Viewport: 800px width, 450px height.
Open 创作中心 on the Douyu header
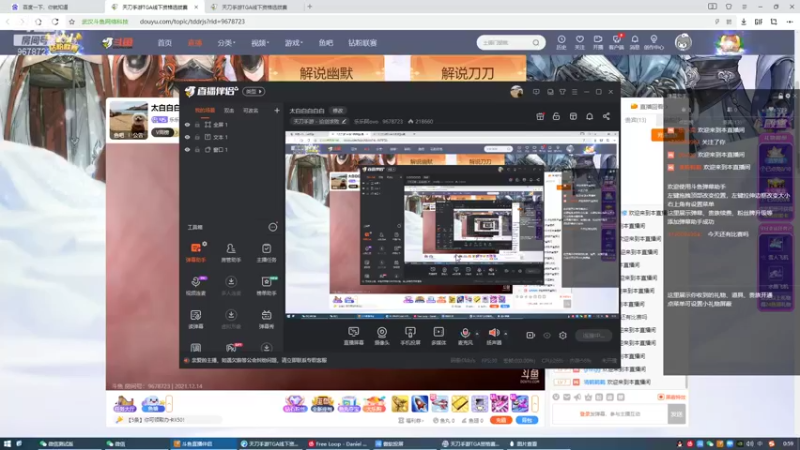tap(654, 42)
